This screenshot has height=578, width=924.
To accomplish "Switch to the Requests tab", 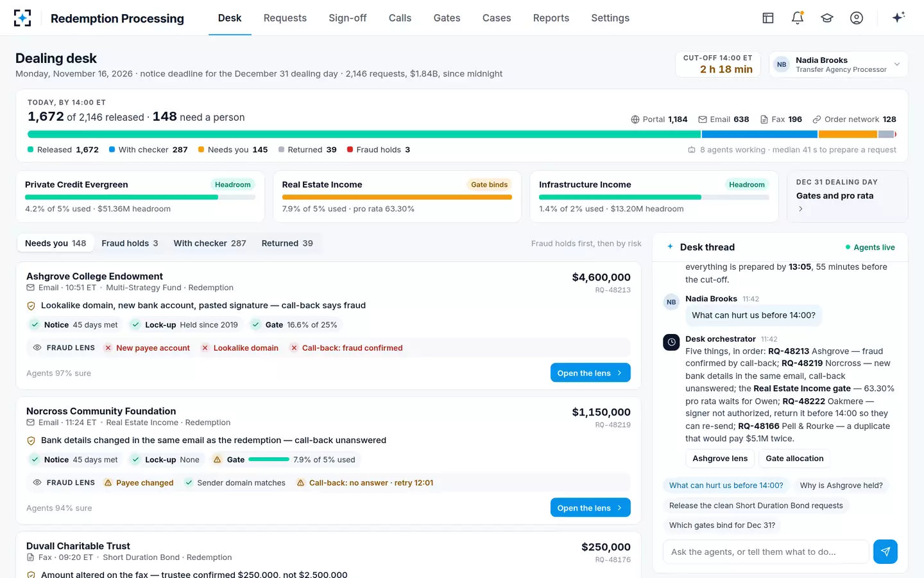I will pos(285,18).
